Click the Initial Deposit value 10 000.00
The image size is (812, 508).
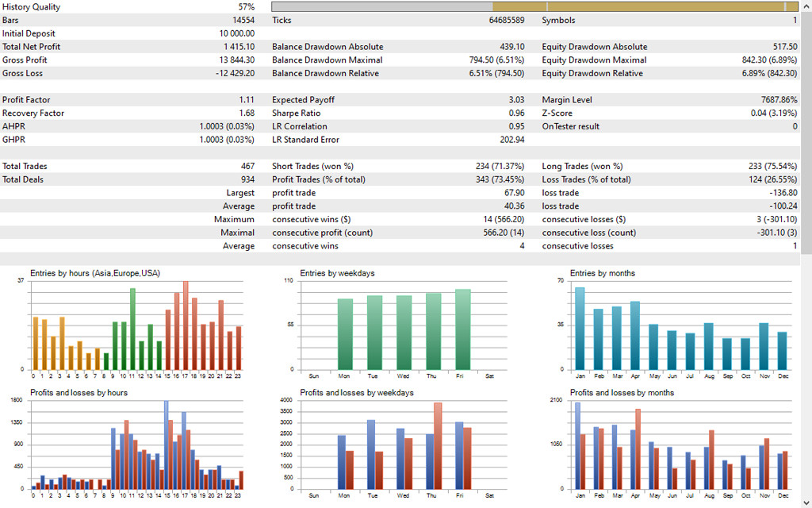pos(237,33)
